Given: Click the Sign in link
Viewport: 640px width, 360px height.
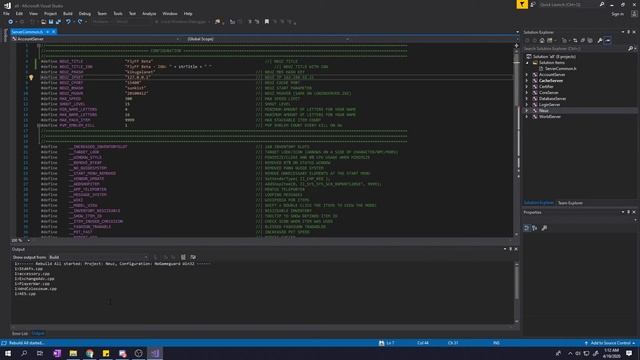Looking at the screenshot, I should click(x=618, y=14).
